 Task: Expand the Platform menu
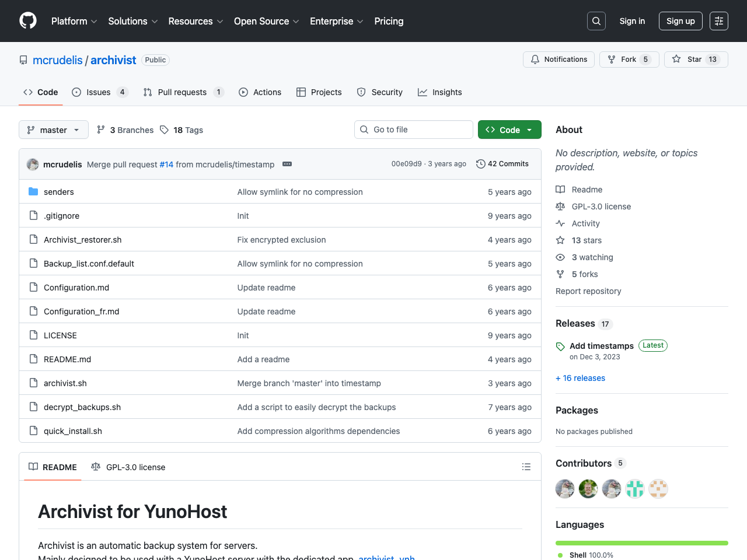[74, 21]
